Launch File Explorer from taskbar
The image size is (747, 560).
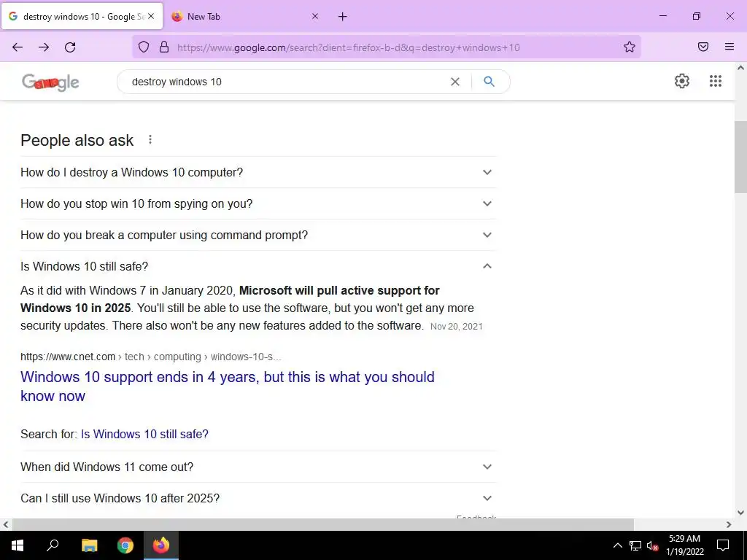[89, 545]
